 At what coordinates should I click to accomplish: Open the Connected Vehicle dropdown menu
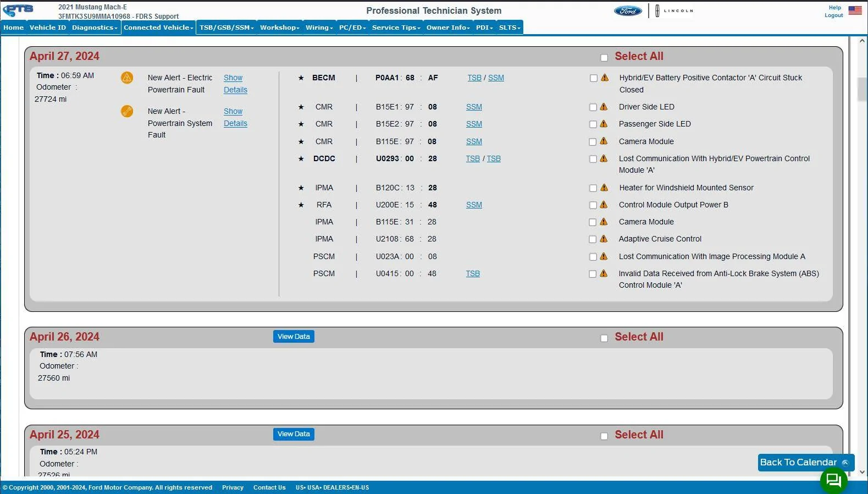[158, 28]
